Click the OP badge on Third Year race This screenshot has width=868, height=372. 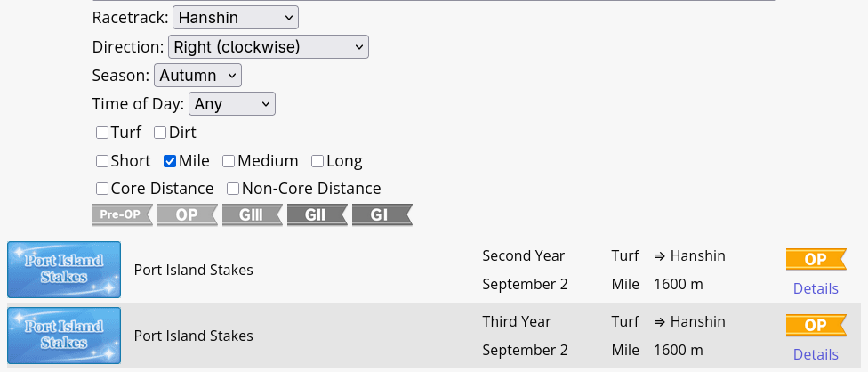click(816, 325)
